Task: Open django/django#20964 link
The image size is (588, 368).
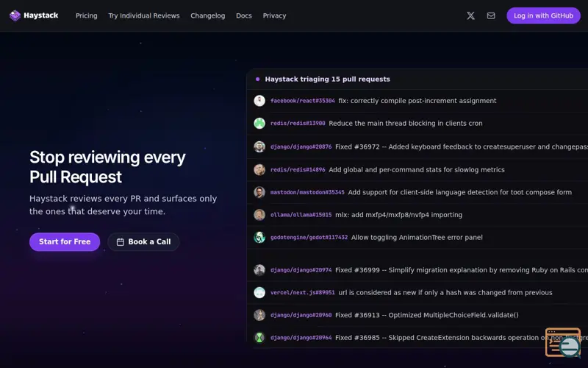Action: pyautogui.click(x=301, y=338)
